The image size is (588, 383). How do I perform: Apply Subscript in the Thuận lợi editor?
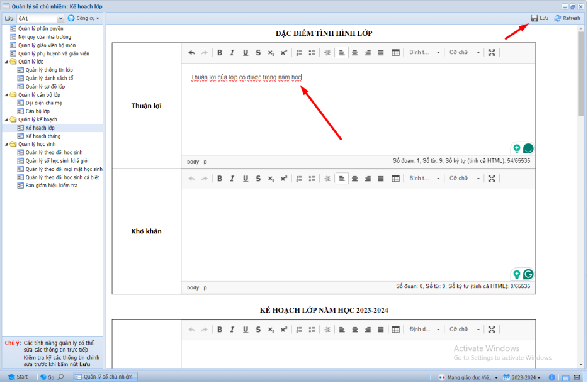(x=271, y=53)
